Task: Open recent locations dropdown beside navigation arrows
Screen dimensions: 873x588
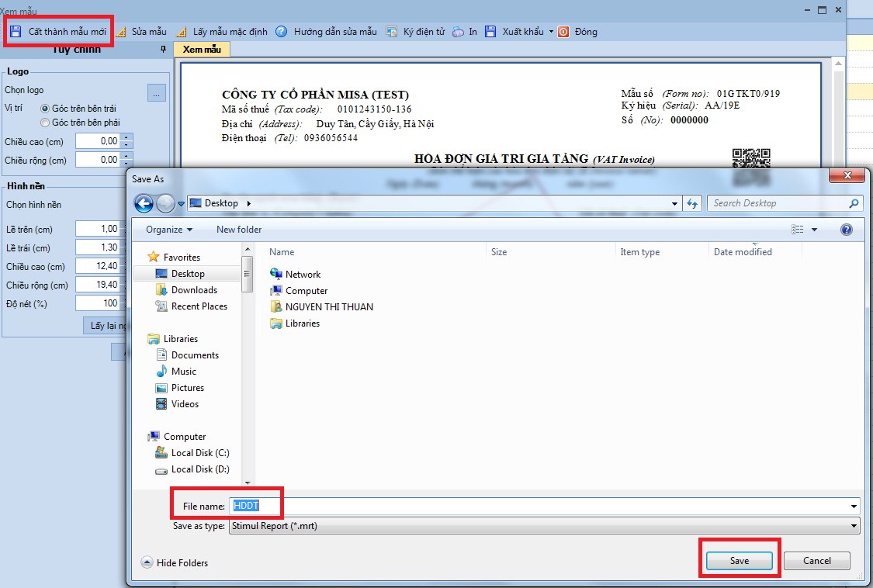Action: pos(181,204)
